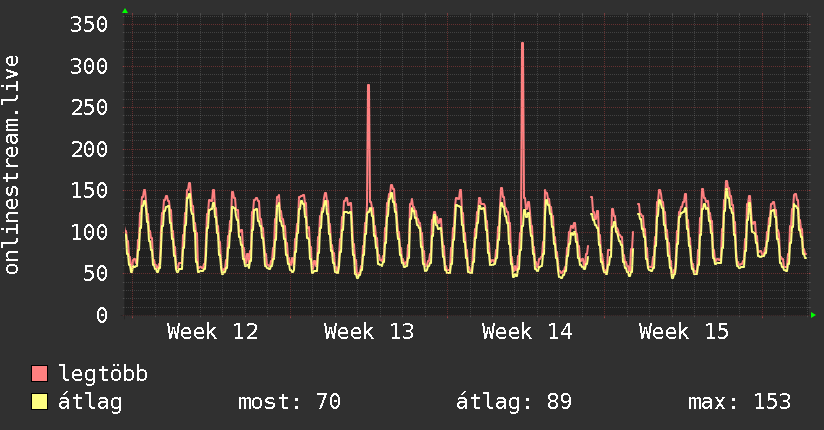824x430 pixels.
Task: Click the 300 y-axis label
Action: 89,66
